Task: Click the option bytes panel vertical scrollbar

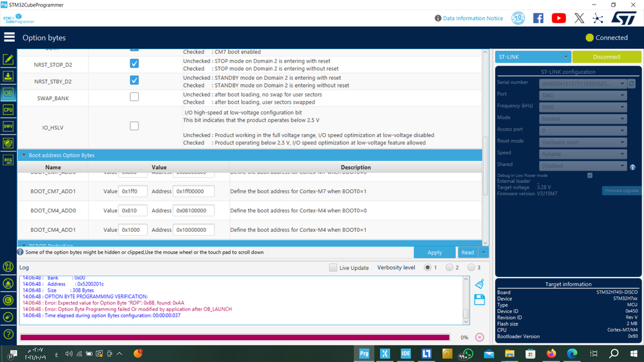Action: pos(485,166)
